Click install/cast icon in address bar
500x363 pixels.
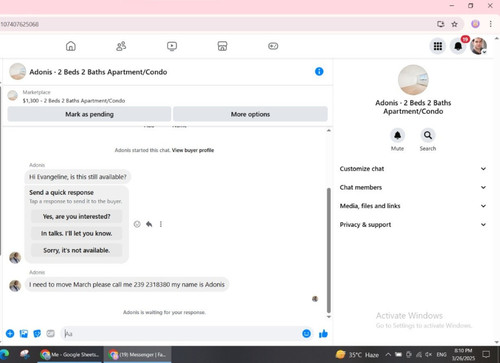pyautogui.click(x=441, y=24)
